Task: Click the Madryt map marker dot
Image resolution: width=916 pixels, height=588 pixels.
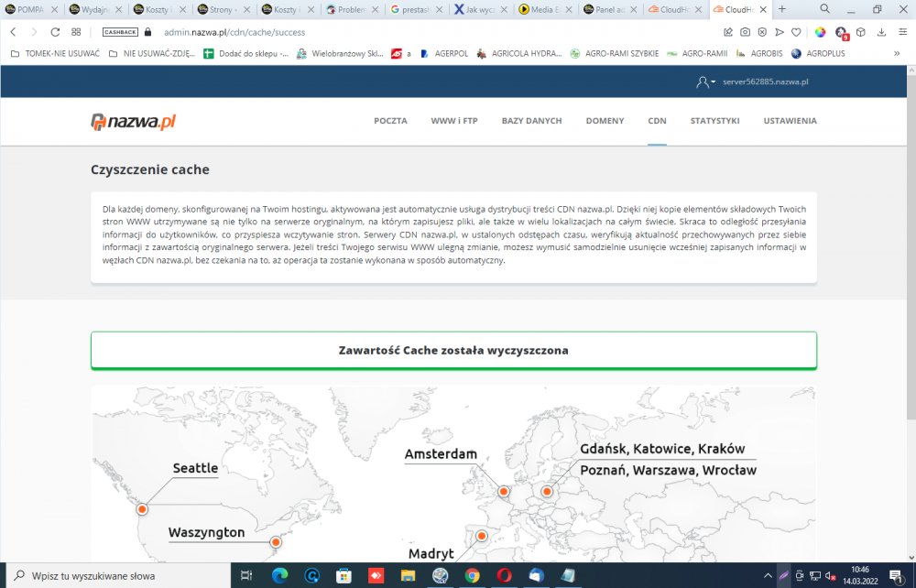Action: pos(482,536)
